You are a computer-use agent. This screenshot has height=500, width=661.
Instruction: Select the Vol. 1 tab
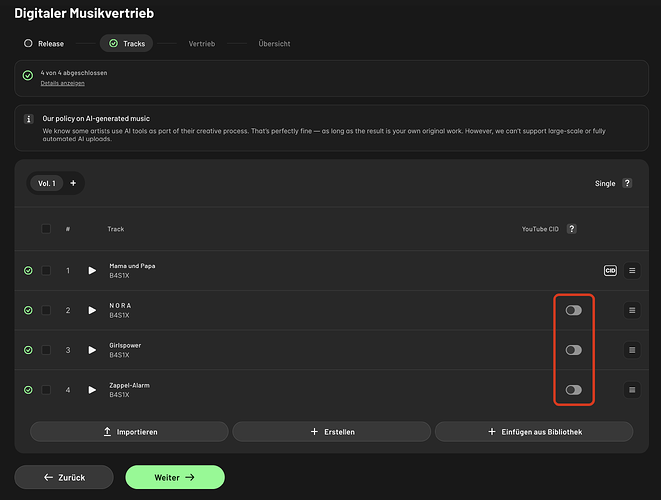pyautogui.click(x=47, y=183)
